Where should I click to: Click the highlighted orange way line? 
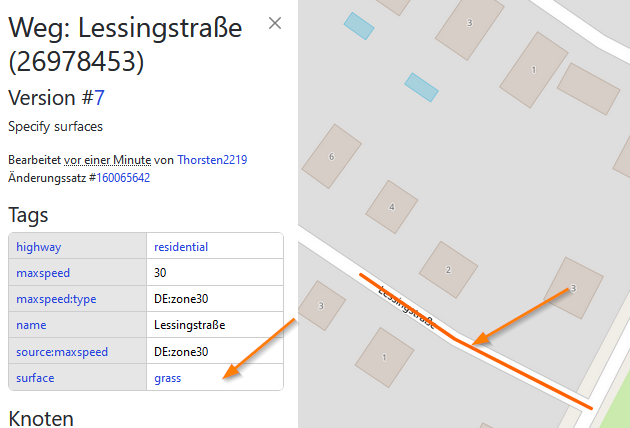pos(522,373)
